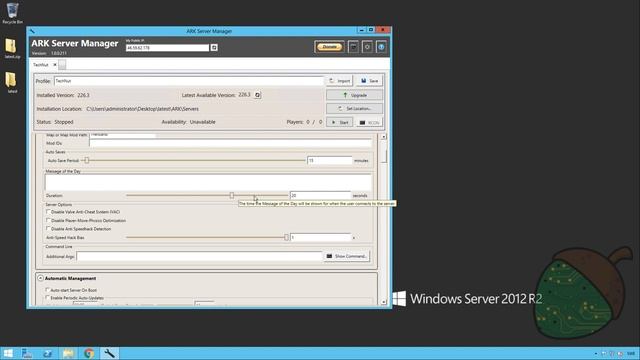Toggle Disable Player Move Physics Optimization
This screenshot has width=640, height=360.
[48, 220]
